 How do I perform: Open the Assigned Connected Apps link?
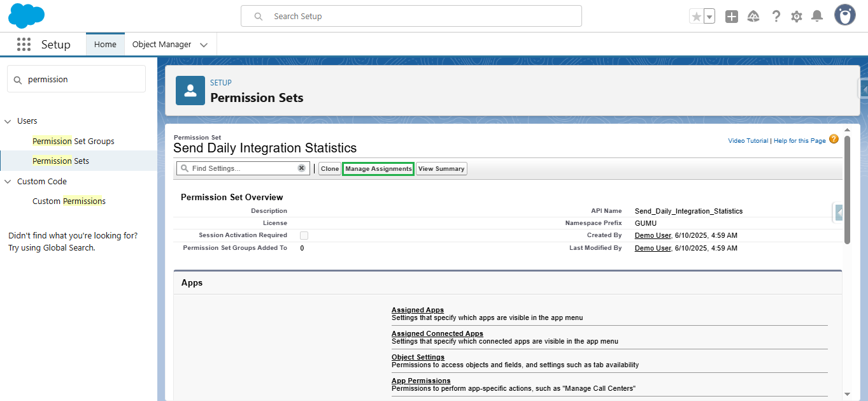438,333
